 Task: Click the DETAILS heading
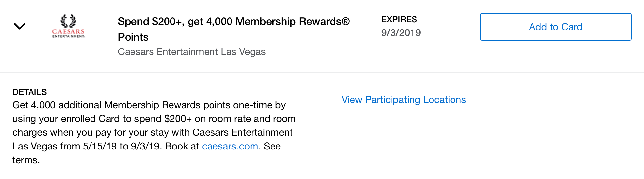pos(30,92)
